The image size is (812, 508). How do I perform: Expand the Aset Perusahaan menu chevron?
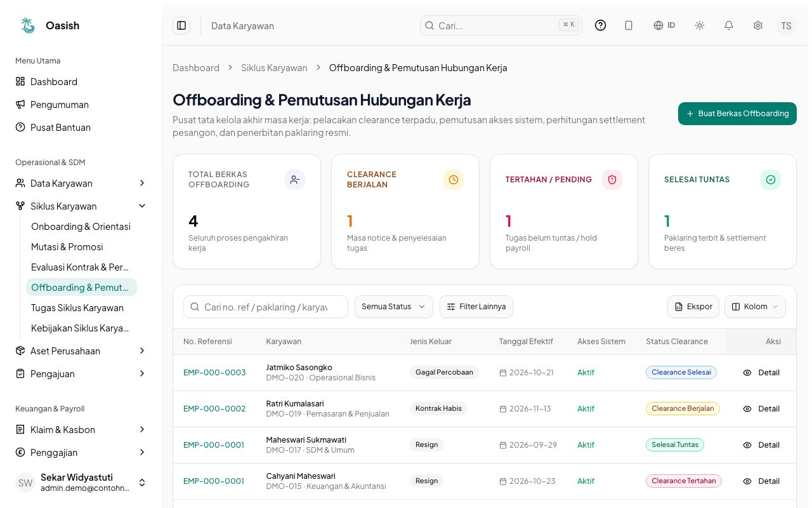[142, 351]
